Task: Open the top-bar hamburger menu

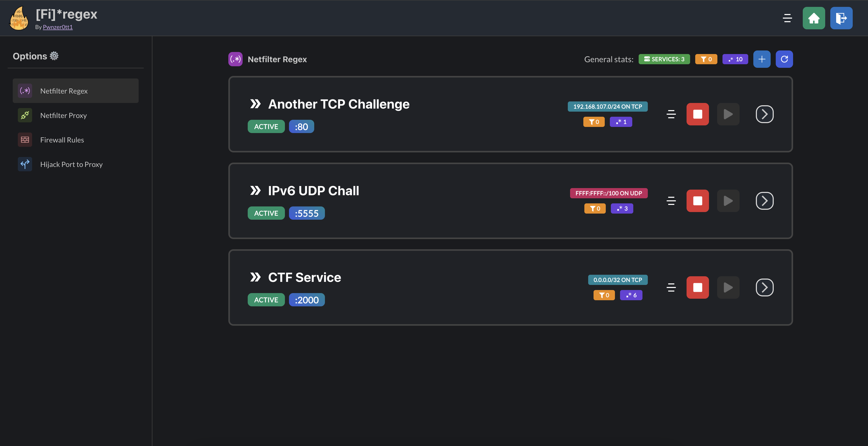Action: [x=787, y=18]
